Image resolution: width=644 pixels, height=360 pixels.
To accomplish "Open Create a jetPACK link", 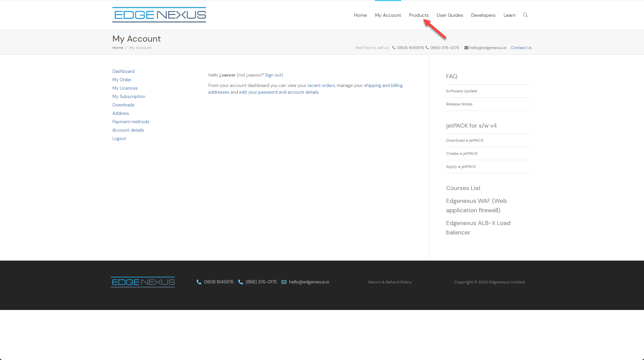I will [462, 153].
